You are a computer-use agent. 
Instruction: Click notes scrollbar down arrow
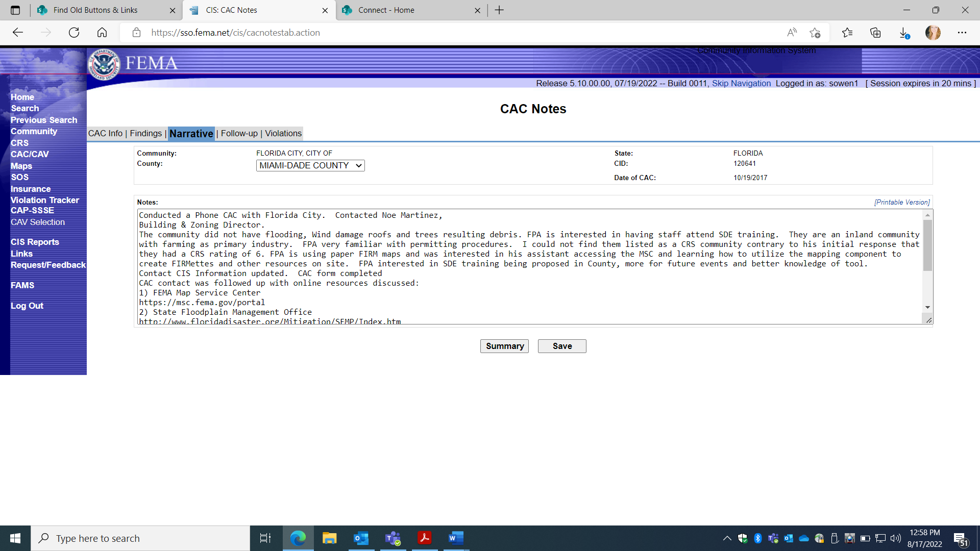tap(927, 307)
